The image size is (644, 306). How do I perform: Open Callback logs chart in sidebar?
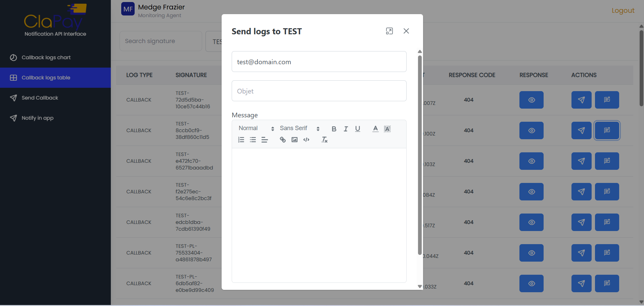(46, 58)
